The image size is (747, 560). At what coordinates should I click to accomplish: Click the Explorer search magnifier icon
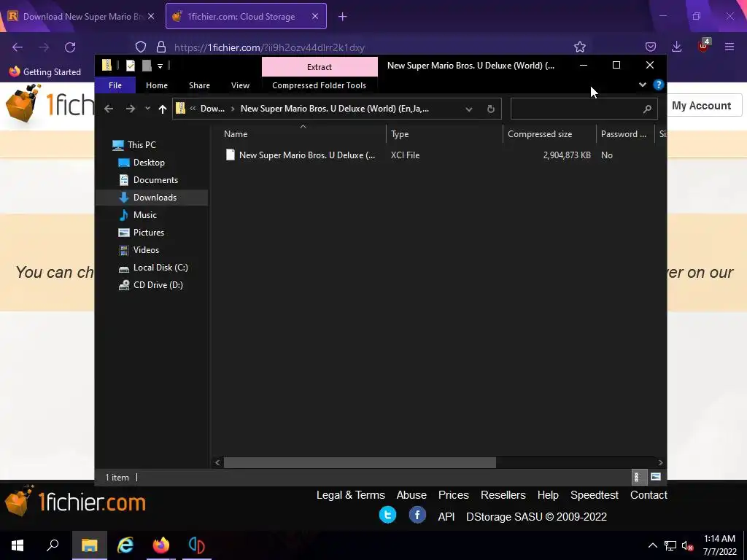point(647,109)
